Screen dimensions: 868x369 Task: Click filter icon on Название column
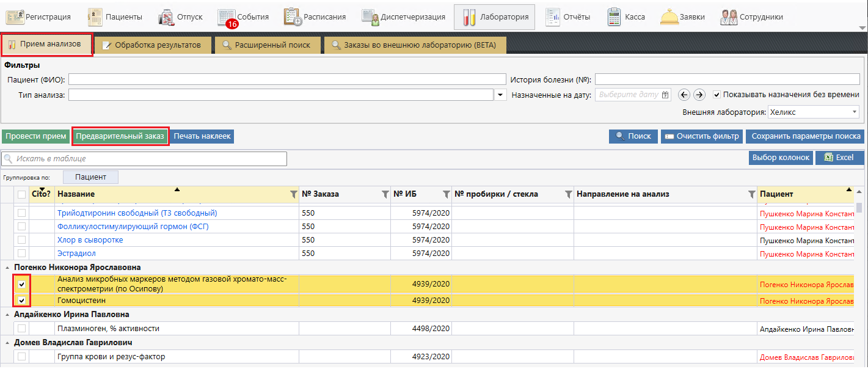click(x=293, y=194)
